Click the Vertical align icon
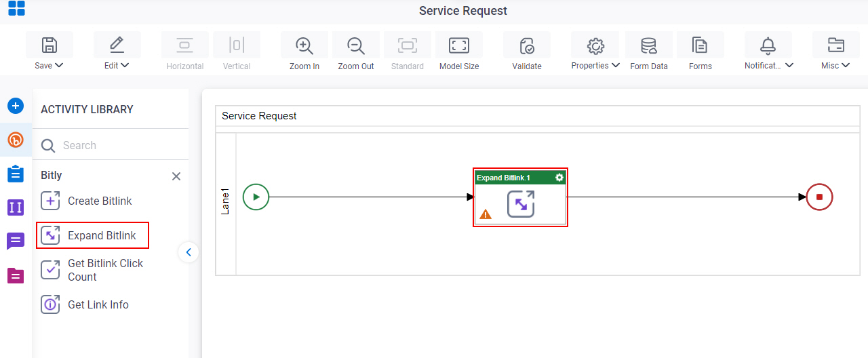The height and width of the screenshot is (358, 868). [237, 45]
